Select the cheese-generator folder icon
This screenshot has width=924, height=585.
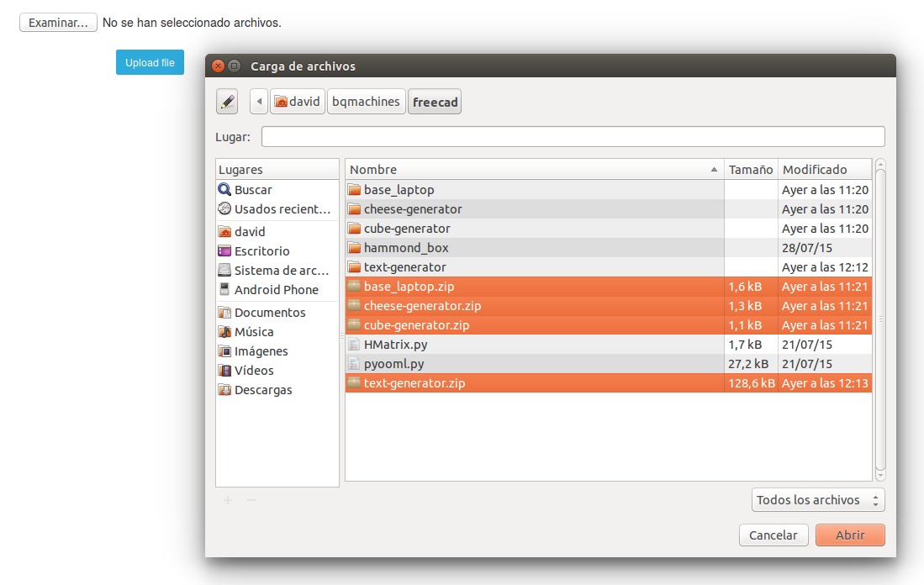pos(354,209)
